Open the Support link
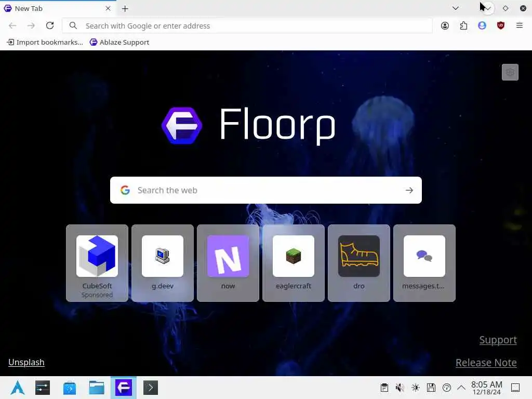This screenshot has width=532, height=399. (x=498, y=340)
